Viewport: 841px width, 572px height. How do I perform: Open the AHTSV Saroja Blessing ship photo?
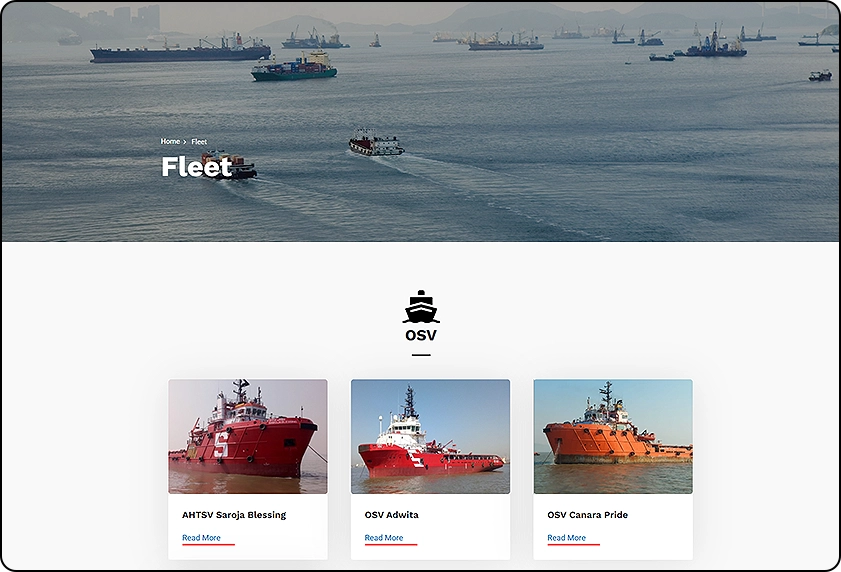[248, 436]
